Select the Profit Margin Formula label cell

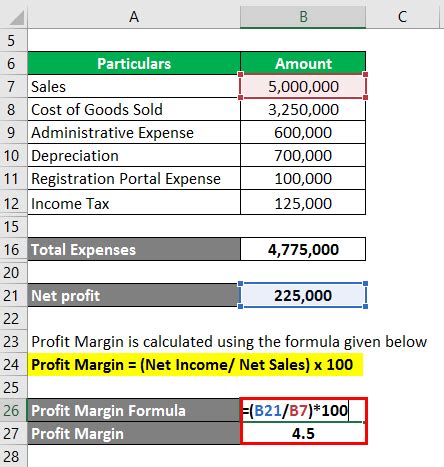coord(134,410)
